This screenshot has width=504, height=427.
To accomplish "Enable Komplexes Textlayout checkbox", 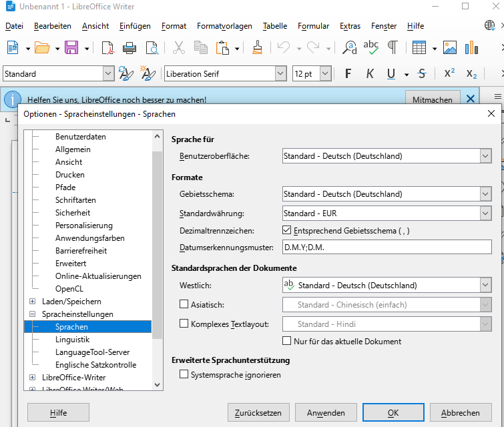I will click(x=184, y=323).
